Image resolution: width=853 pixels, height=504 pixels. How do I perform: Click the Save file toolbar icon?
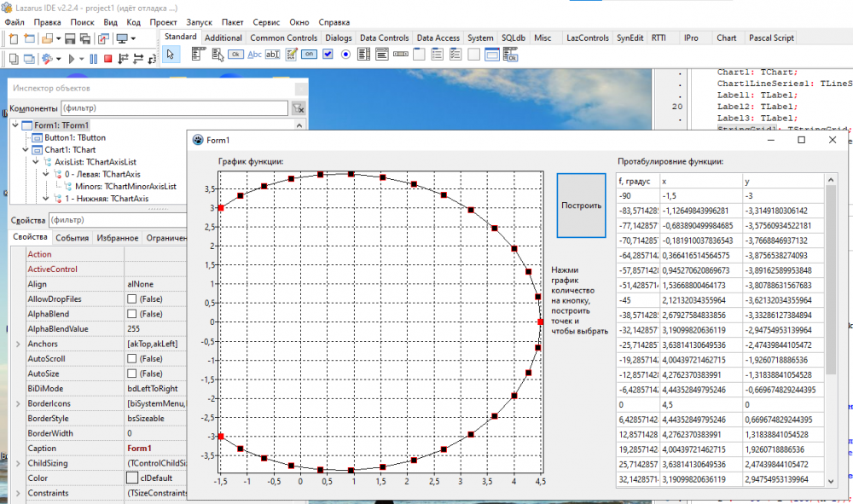coord(70,38)
